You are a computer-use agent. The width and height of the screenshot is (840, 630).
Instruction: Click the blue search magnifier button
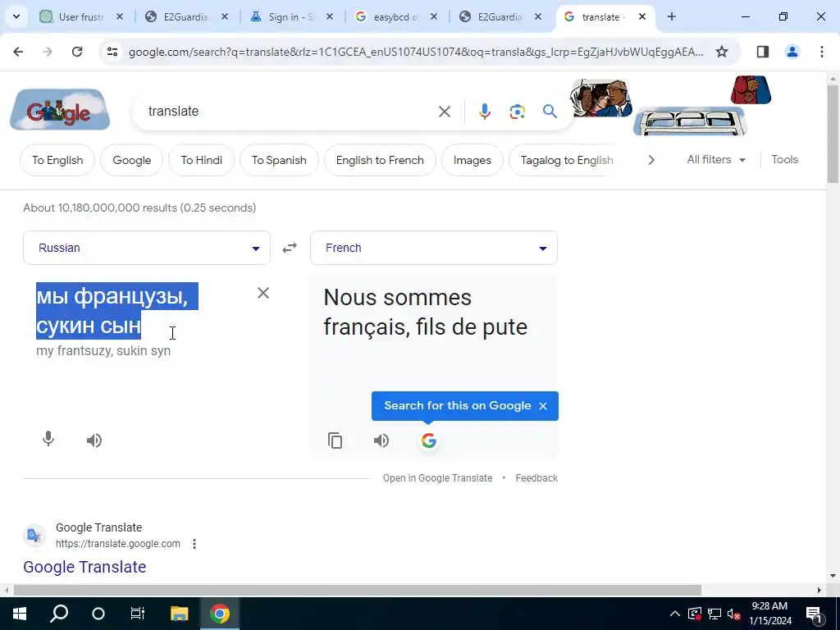tap(550, 112)
